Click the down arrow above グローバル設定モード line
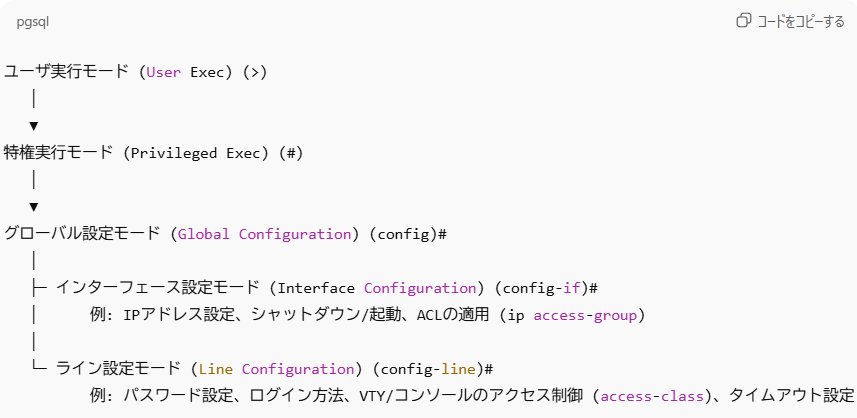This screenshot has height=418, width=857. pos(34,207)
